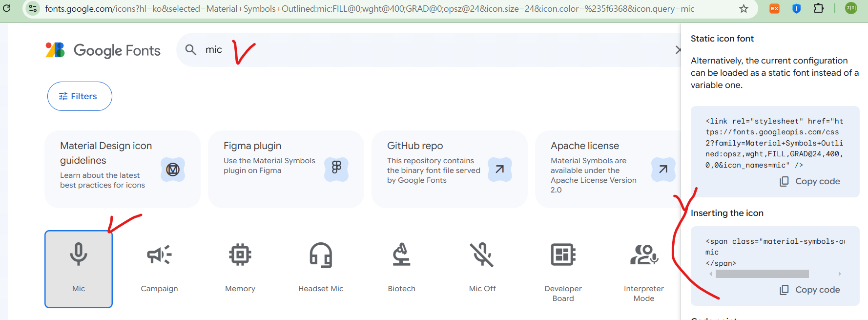Viewport: 868px width, 320px height.
Task: Open Material Design icon guidelines card
Action: point(123,169)
